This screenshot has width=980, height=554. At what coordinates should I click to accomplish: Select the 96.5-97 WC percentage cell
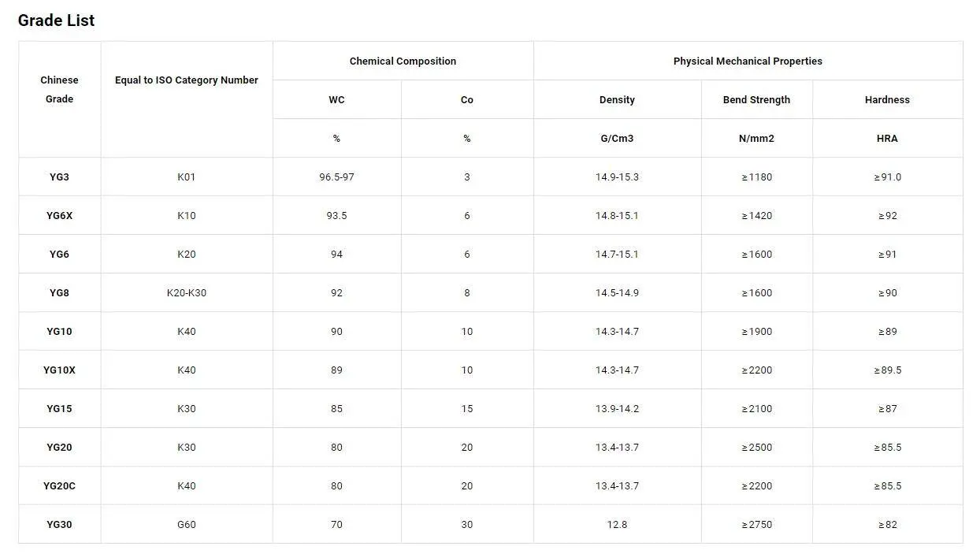[x=336, y=177]
